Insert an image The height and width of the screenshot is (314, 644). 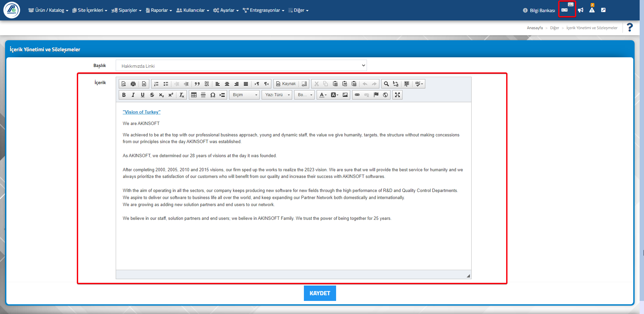click(345, 95)
